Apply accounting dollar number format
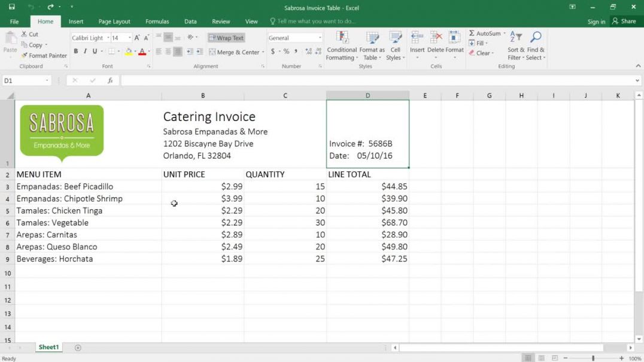This screenshot has width=644, height=362. 273,52
